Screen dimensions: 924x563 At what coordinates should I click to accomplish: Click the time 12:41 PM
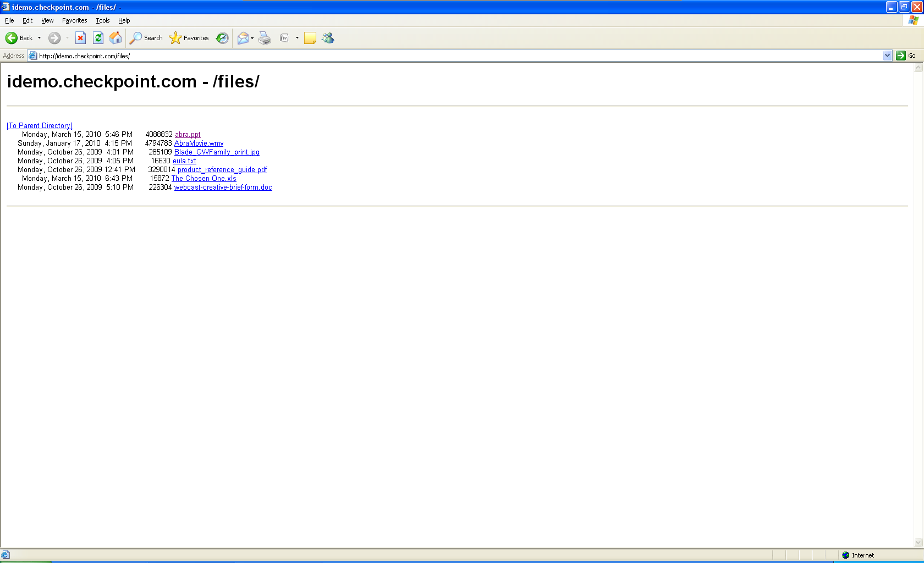pyautogui.click(x=120, y=170)
